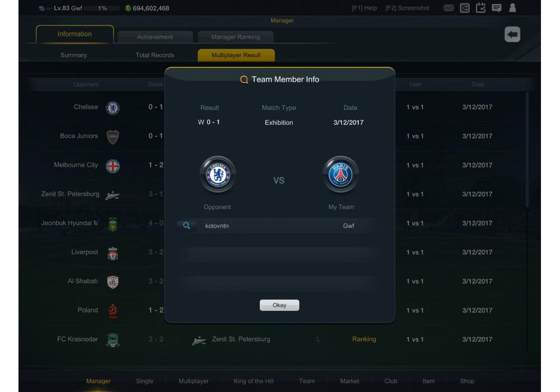The height and width of the screenshot is (392, 560).
Task: Click the Chelsea opponent crest in dialog
Action: tap(217, 175)
